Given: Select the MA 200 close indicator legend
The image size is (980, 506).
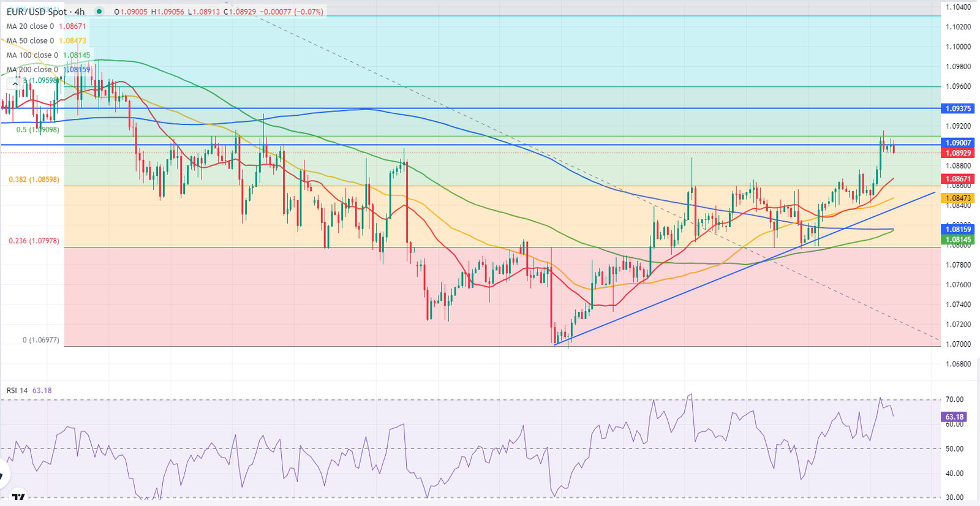Looking at the screenshot, I should tap(32, 69).
